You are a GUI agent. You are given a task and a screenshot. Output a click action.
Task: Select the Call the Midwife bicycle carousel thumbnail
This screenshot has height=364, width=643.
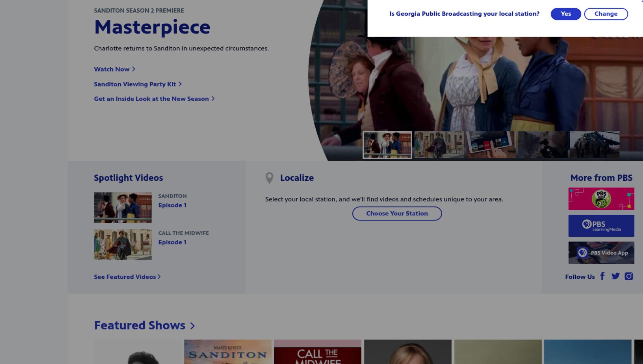coord(439,145)
